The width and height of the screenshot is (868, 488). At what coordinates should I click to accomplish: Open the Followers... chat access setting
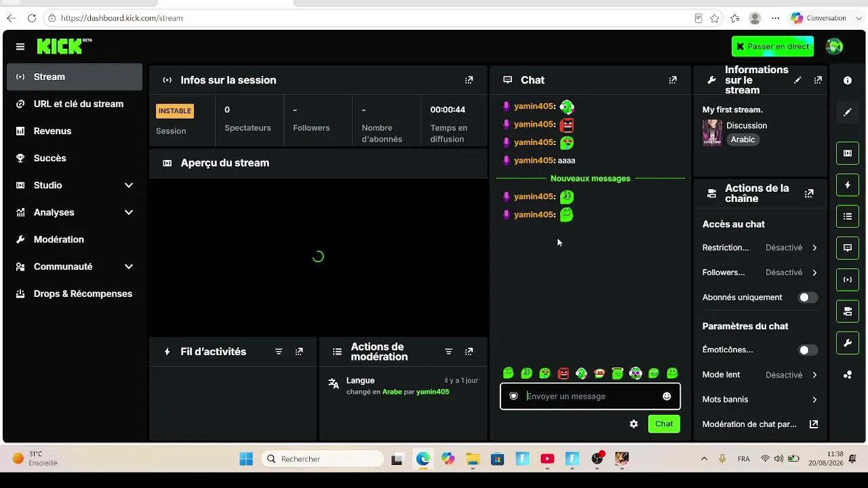pos(760,272)
